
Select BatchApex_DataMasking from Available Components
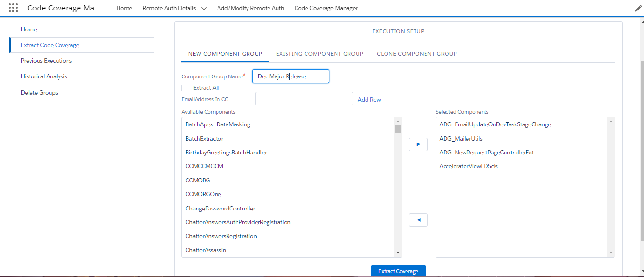click(x=217, y=124)
